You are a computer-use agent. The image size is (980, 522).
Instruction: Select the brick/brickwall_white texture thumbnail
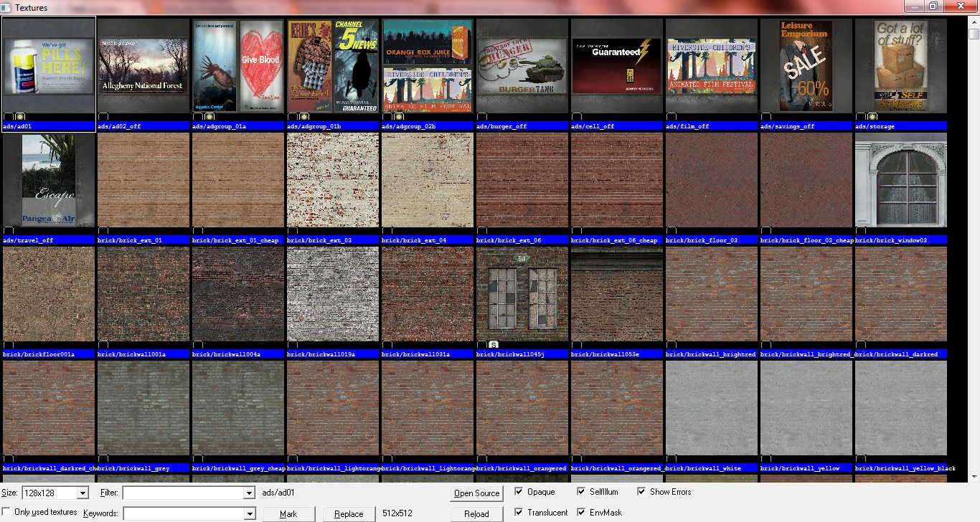(711, 407)
